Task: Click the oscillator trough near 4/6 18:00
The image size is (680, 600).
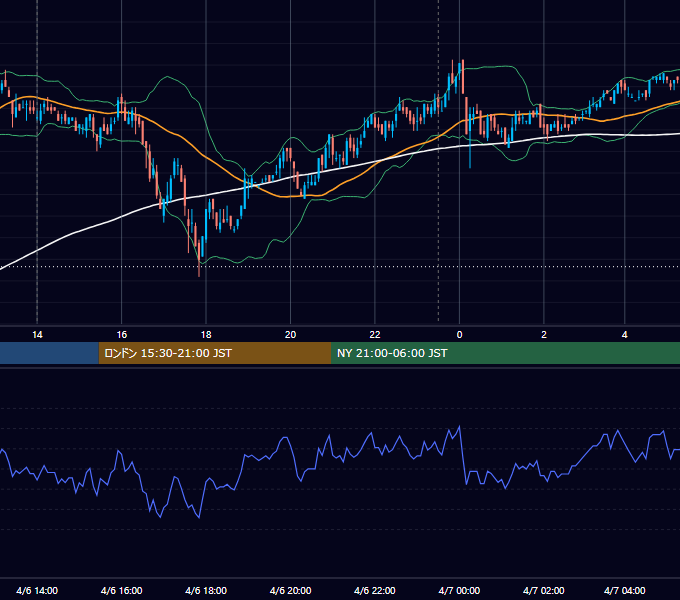Action: pyautogui.click(x=199, y=517)
